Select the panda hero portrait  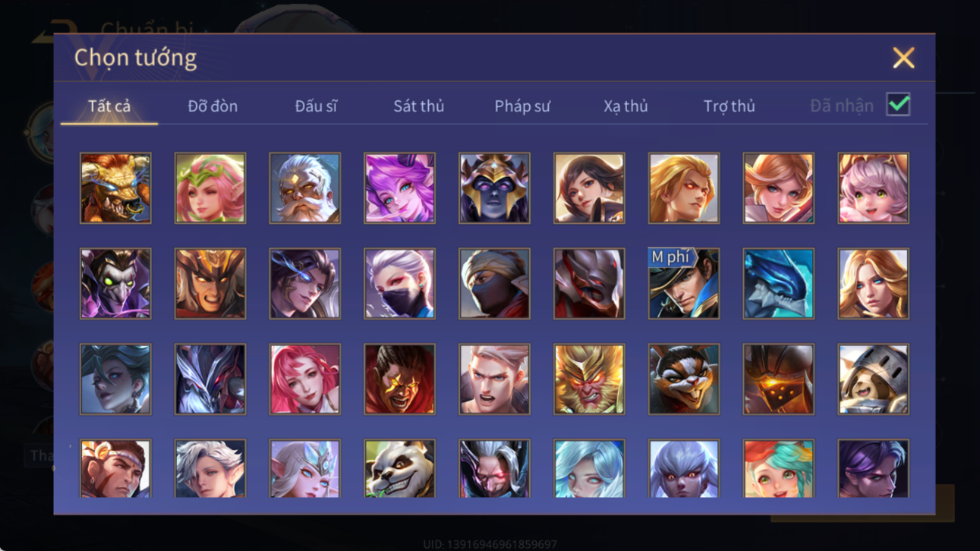coord(400,468)
